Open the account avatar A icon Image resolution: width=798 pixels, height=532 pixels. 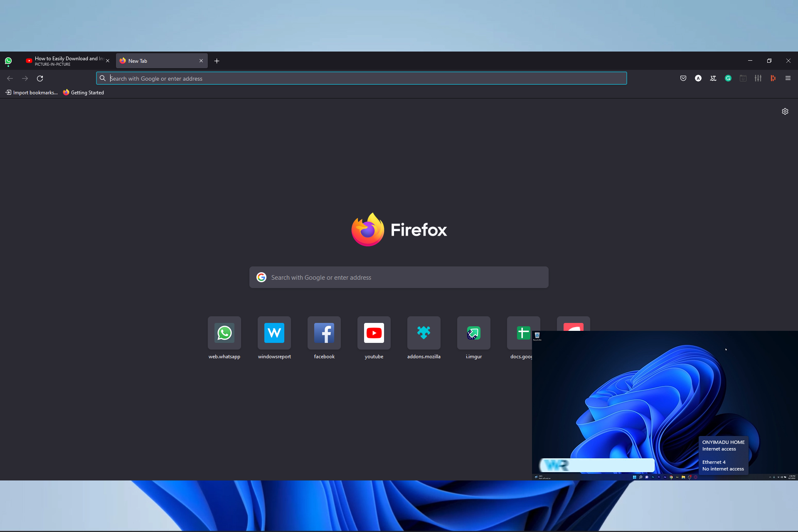pyautogui.click(x=698, y=79)
